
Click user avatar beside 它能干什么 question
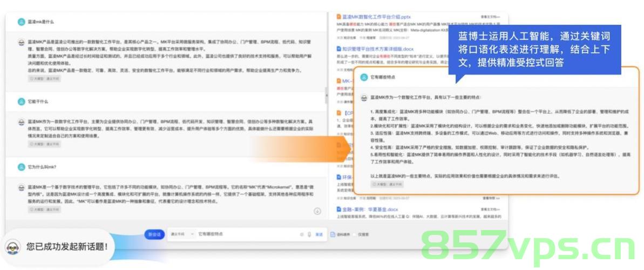(x=22, y=101)
